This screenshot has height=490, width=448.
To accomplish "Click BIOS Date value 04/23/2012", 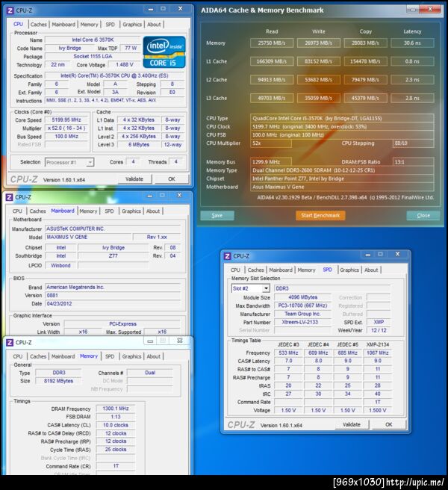I will click(x=113, y=304).
